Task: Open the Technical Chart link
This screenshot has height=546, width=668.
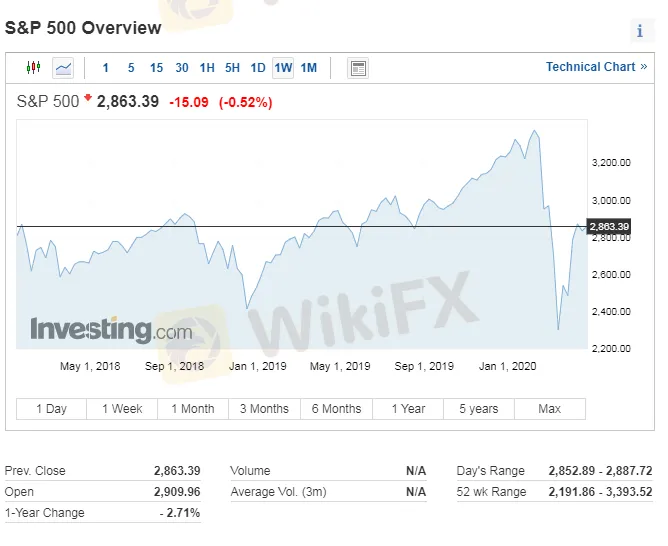Action: (596, 67)
